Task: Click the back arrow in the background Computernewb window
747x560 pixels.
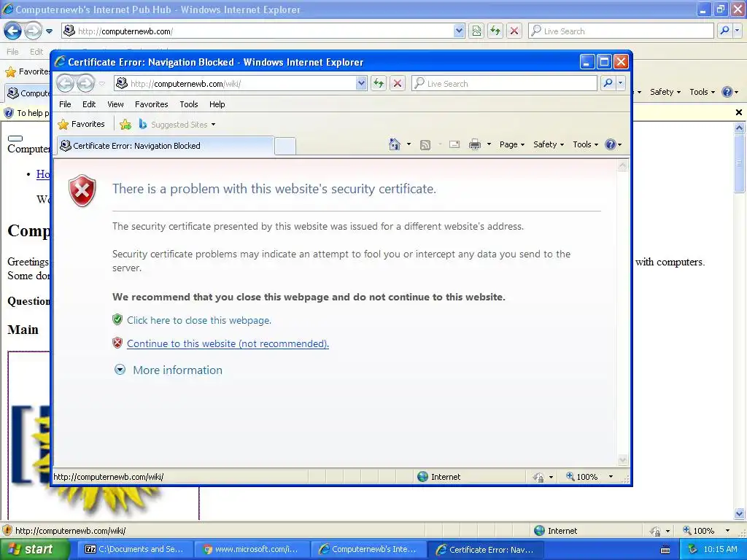Action: [x=13, y=31]
